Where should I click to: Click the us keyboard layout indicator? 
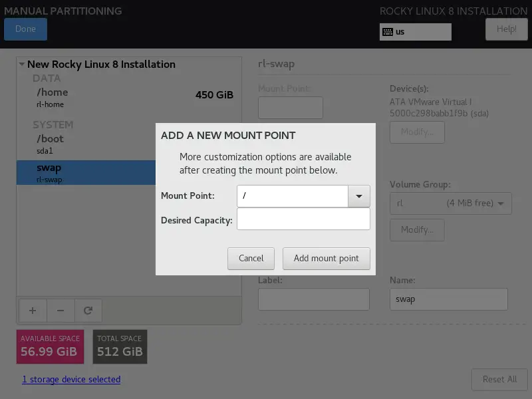tap(415, 32)
